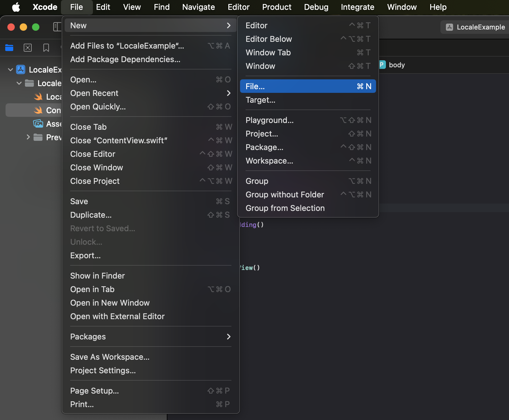This screenshot has height=420, width=509.
Task: Open the Find menu
Action: pyautogui.click(x=162, y=7)
